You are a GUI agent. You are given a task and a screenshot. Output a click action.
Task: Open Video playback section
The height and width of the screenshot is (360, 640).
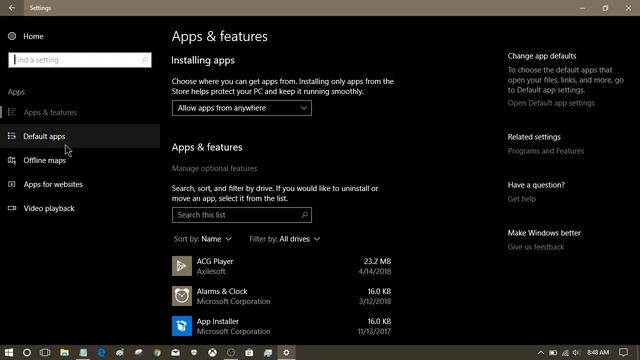coord(80,209)
